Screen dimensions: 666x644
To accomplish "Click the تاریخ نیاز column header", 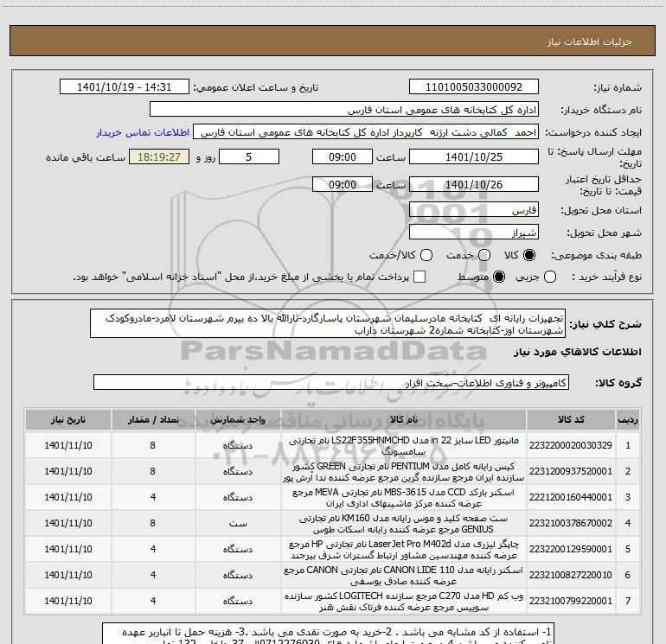I will [x=68, y=419].
